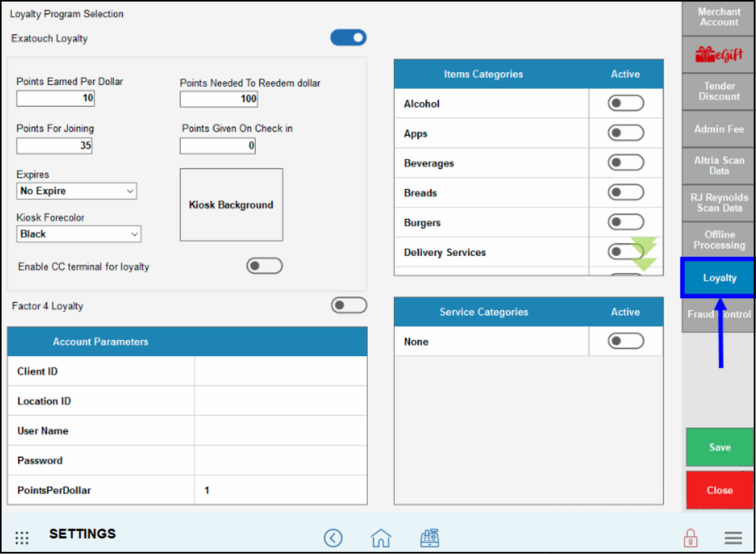
Task: Activate the Beverages category toggle
Action: [x=626, y=163]
